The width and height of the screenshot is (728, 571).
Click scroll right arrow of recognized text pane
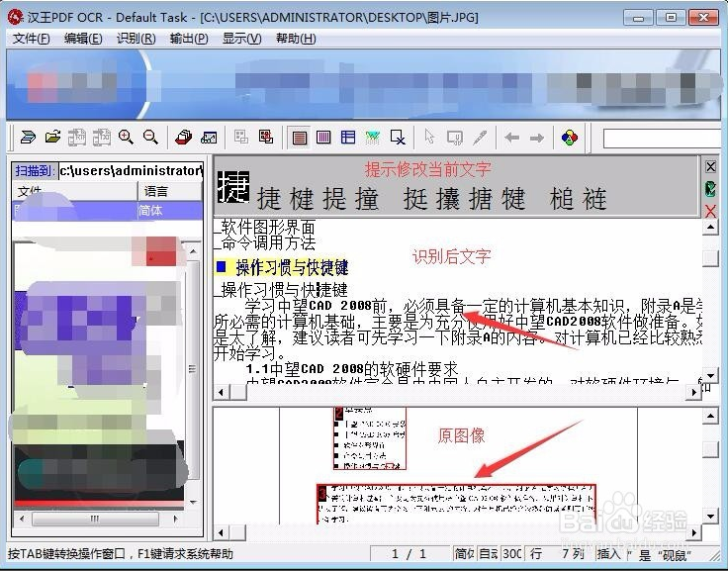pyautogui.click(x=693, y=392)
